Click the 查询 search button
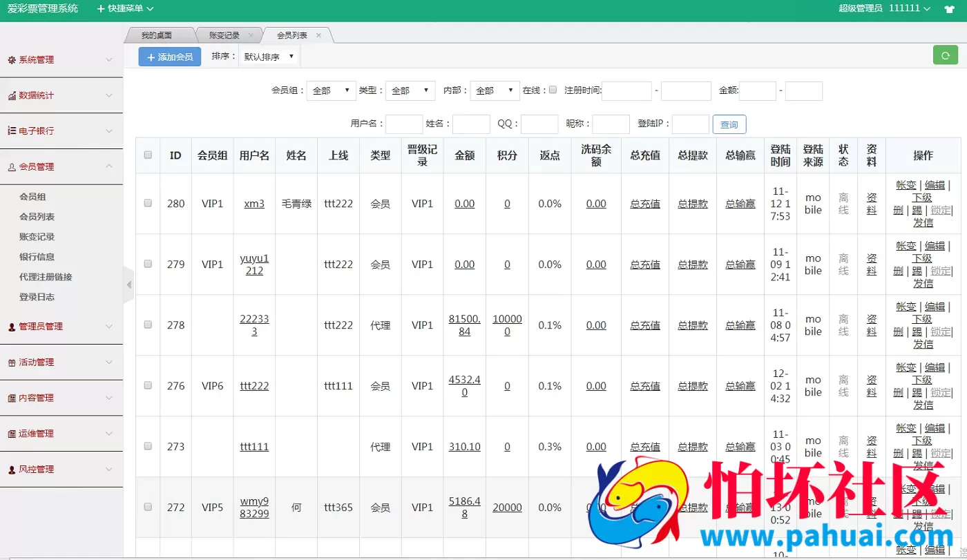Screen dimensions: 967x560 pyautogui.click(x=729, y=124)
